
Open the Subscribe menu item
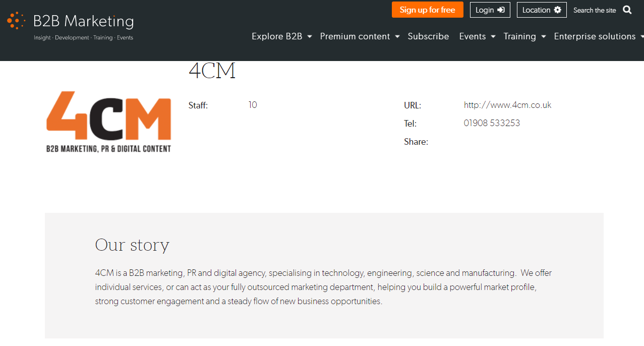pyautogui.click(x=428, y=36)
